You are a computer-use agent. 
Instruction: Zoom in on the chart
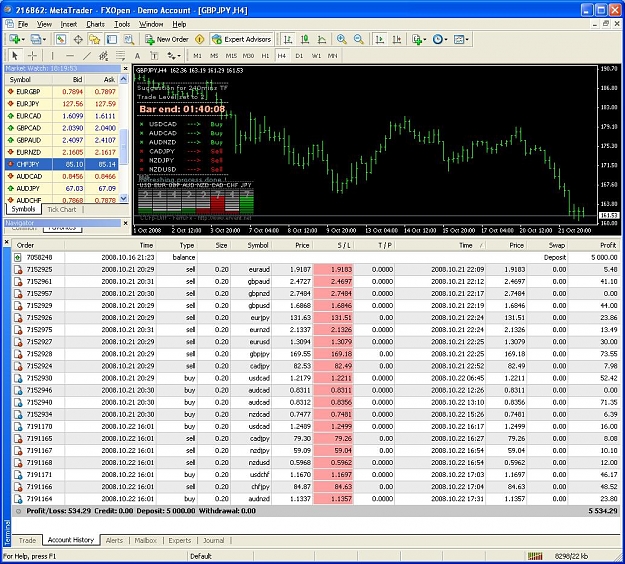(x=342, y=39)
